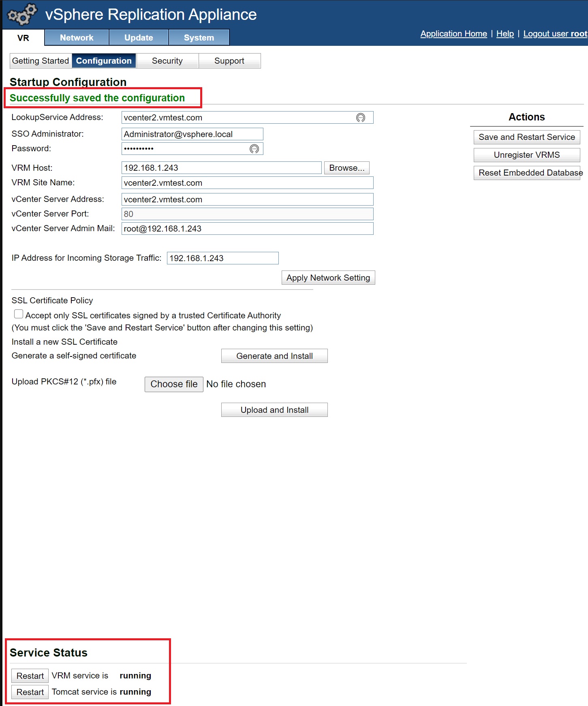The height and width of the screenshot is (706, 588).
Task: Click Upload and Install button
Action: pyautogui.click(x=274, y=410)
